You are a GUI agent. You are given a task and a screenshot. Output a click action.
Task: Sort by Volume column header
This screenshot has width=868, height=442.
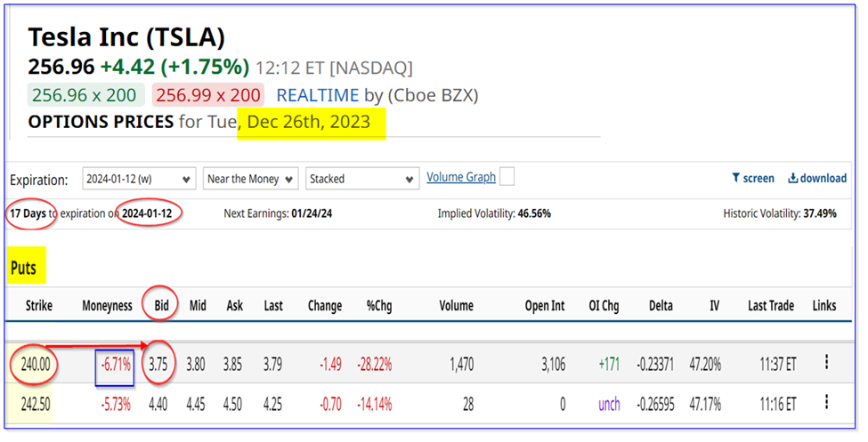pos(456,305)
